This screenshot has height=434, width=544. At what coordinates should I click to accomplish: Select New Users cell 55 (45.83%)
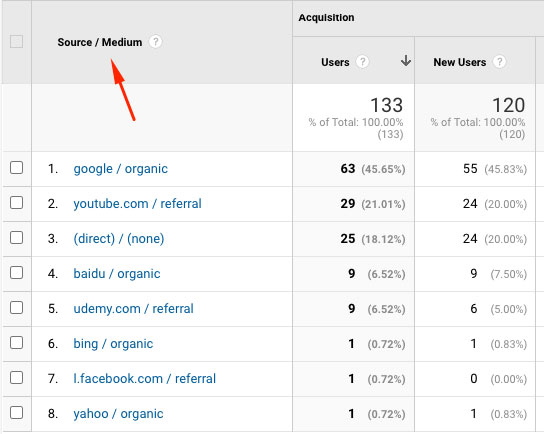click(495, 169)
